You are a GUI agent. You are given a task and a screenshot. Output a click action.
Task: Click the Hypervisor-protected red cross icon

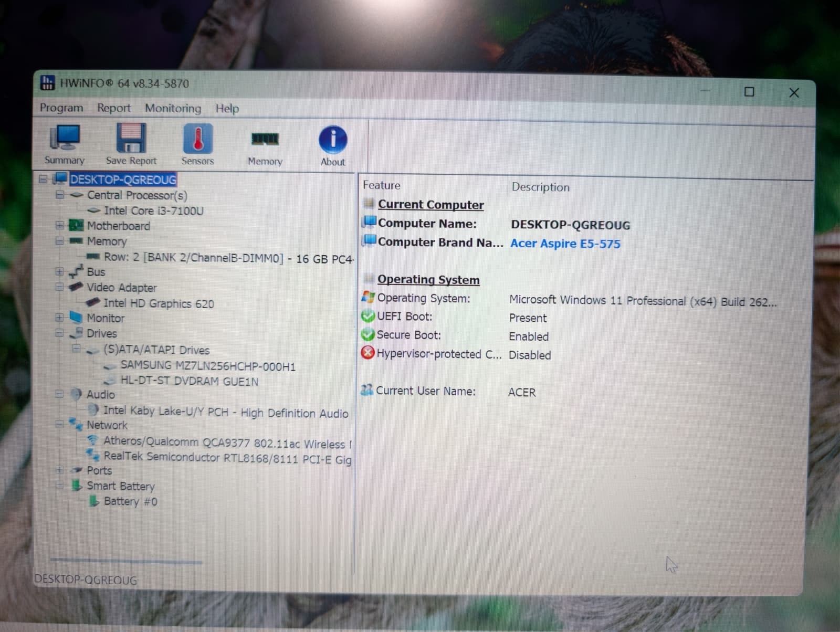pyautogui.click(x=367, y=353)
